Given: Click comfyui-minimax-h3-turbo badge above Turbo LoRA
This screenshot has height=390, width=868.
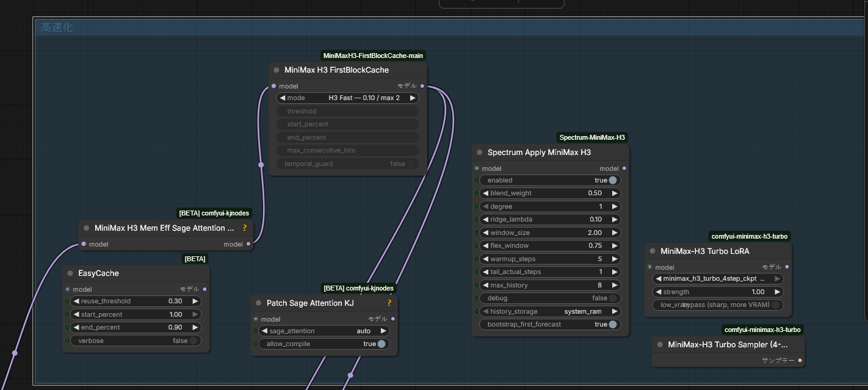Looking at the screenshot, I should click(750, 236).
